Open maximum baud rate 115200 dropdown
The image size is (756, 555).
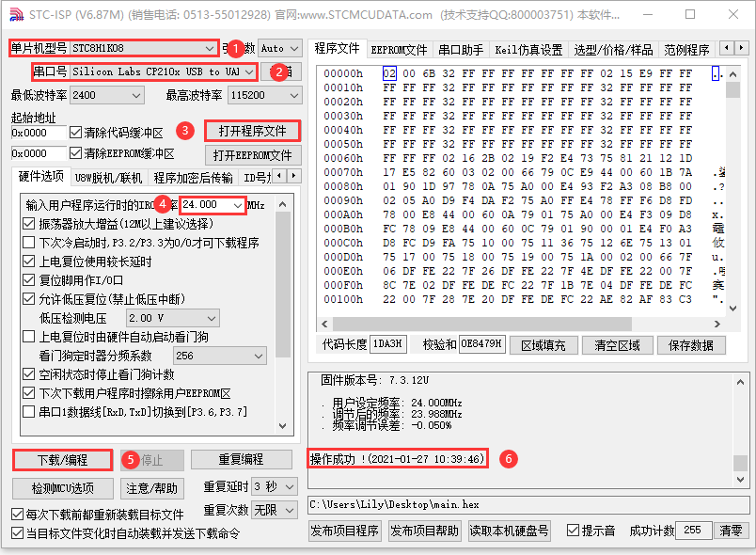click(264, 95)
